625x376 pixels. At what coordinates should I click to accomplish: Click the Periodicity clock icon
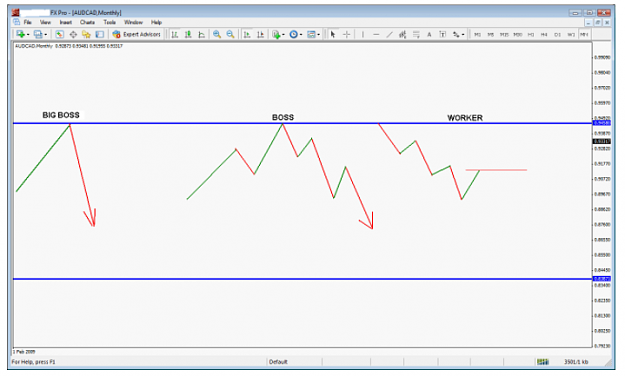pyautogui.click(x=293, y=34)
